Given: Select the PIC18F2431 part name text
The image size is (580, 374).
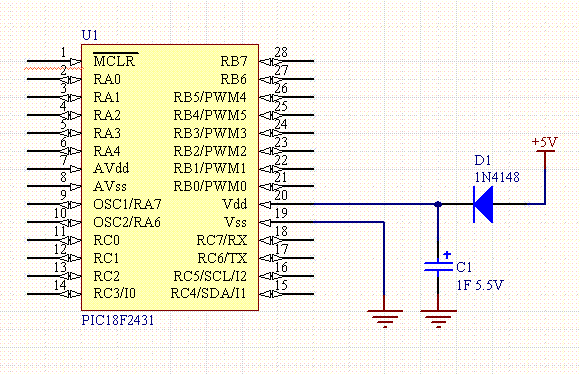Looking at the screenshot, I should tap(118, 320).
